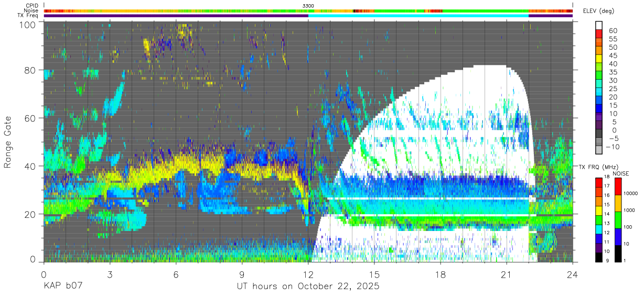Click the "1000" label on NOISE colorbar
644x297 pixels.
click(628, 211)
